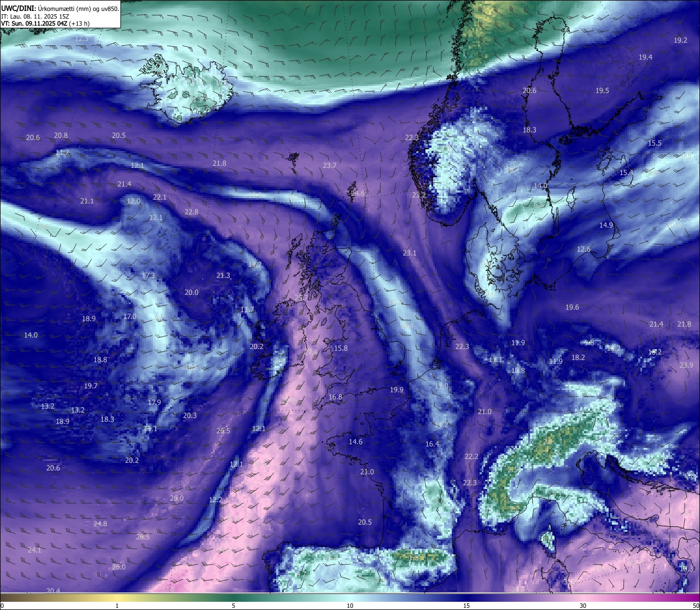Click the 22.2 value on the map
Image resolution: width=700 pixels, height=610 pixels.
click(x=471, y=456)
